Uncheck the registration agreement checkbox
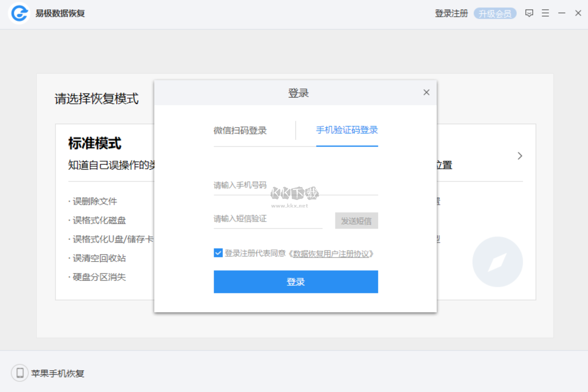This screenshot has width=588, height=392. tap(218, 253)
